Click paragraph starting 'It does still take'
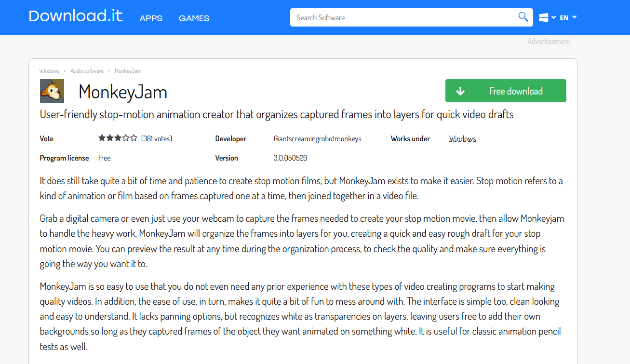This screenshot has height=364, width=630. [x=301, y=189]
